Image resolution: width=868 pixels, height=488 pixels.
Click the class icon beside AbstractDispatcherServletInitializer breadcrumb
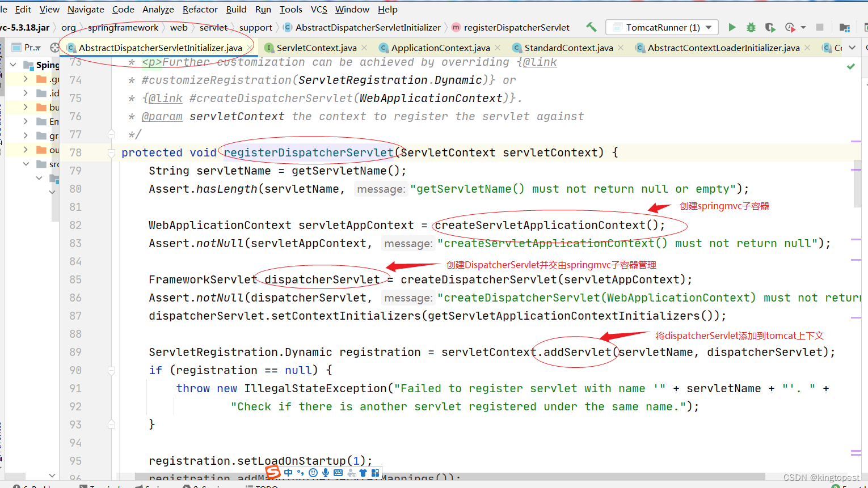pyautogui.click(x=288, y=27)
